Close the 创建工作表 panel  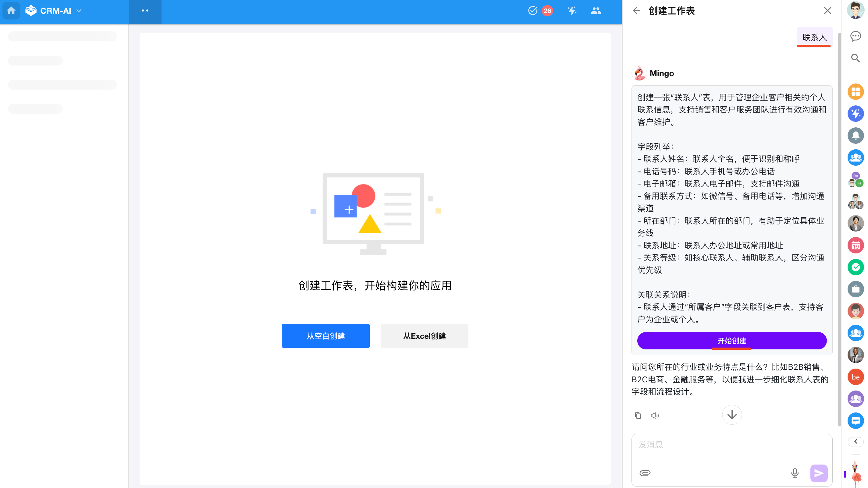[x=827, y=11]
